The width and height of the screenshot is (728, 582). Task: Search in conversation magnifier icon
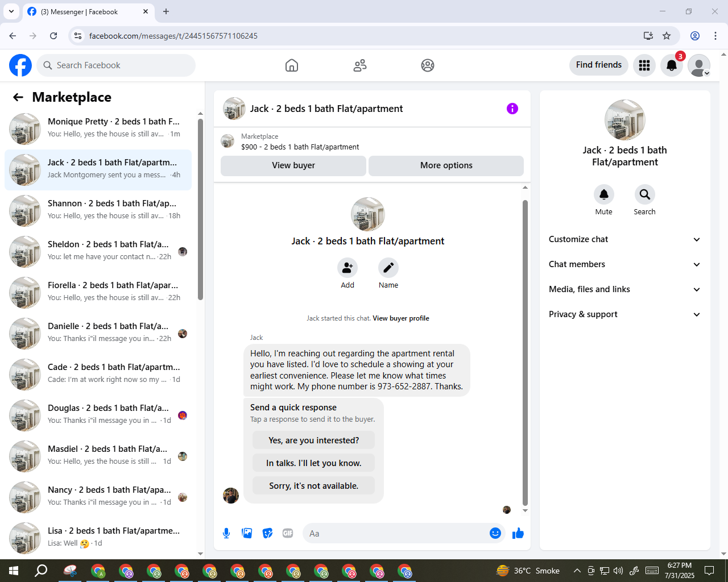[x=645, y=194]
